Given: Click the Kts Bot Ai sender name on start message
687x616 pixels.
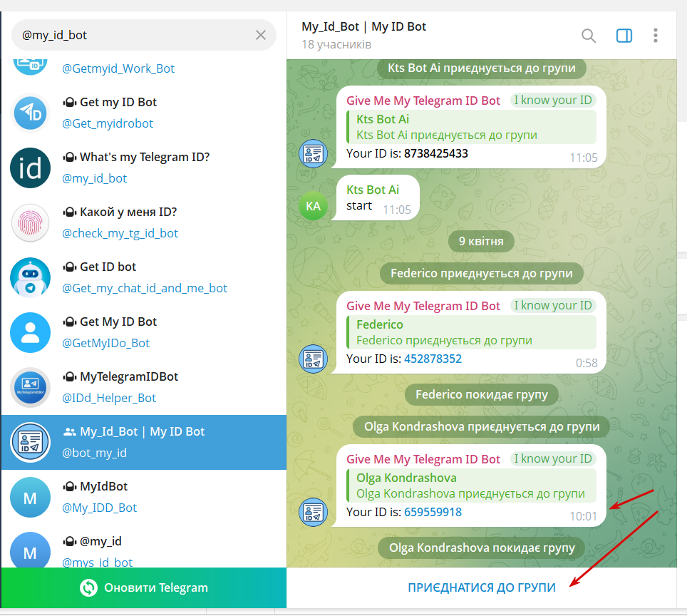Looking at the screenshot, I should point(373,190).
